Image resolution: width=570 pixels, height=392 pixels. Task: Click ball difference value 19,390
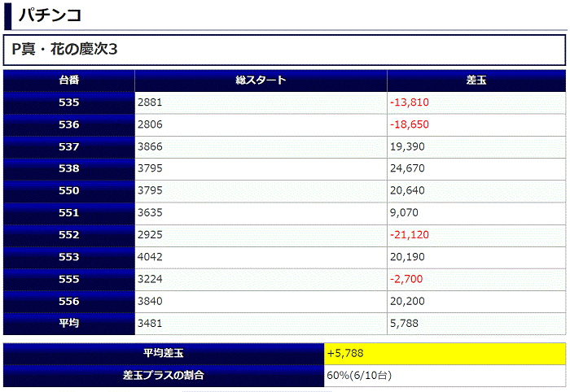click(407, 146)
